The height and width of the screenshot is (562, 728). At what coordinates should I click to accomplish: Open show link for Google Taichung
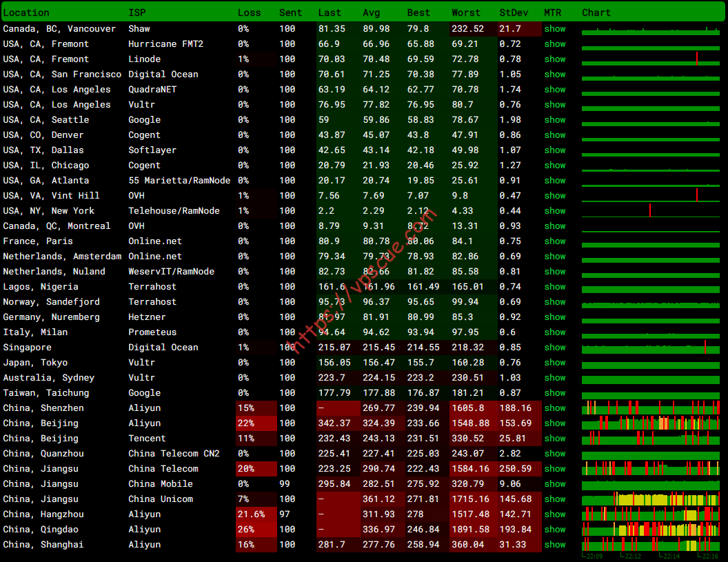[555, 393]
